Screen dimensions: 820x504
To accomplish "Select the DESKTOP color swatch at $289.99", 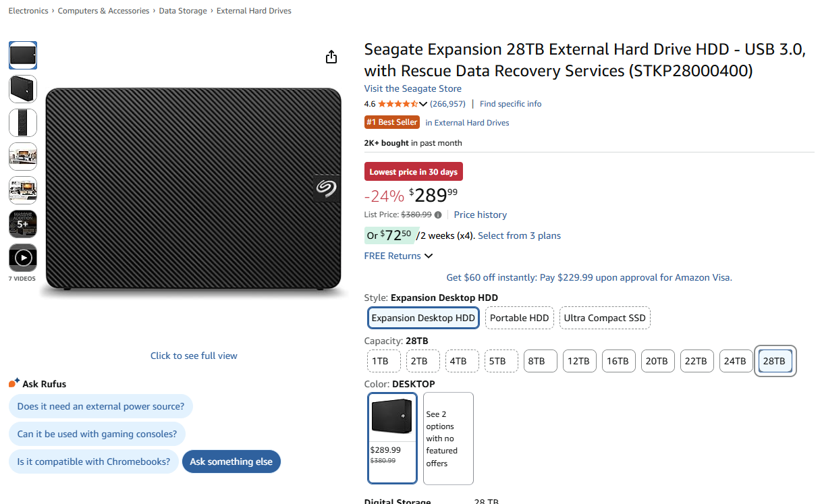I will [392, 437].
